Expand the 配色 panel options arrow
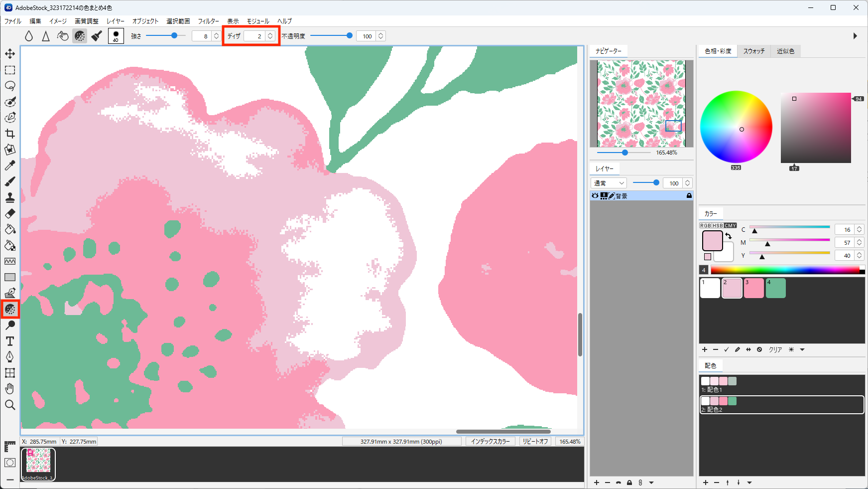Image resolution: width=868 pixels, height=489 pixels. tap(749, 483)
